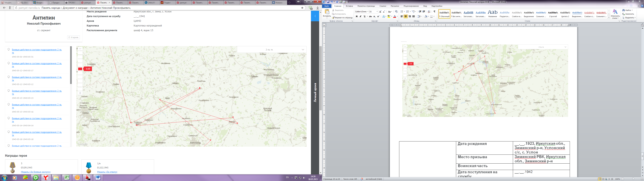Toggle subscript x₂ formatting
The image size is (644, 181).
[x=374, y=16]
